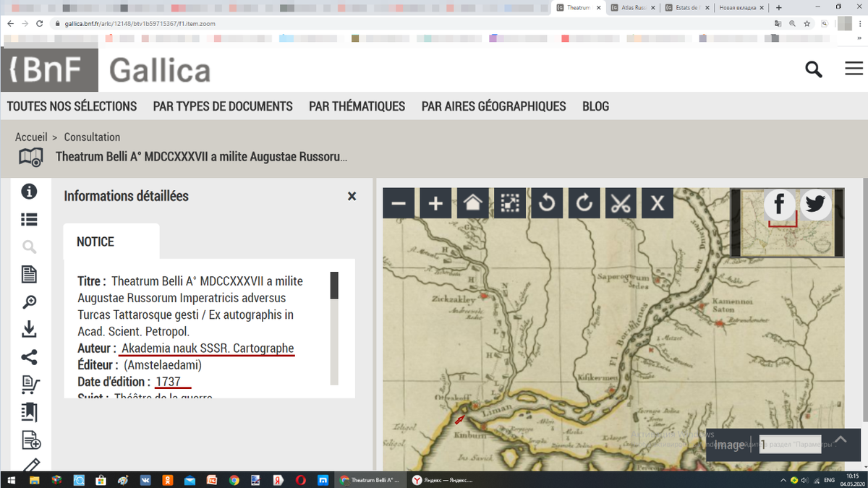Follow the Accueil breadcrumb link
The image size is (868, 488).
click(x=31, y=137)
